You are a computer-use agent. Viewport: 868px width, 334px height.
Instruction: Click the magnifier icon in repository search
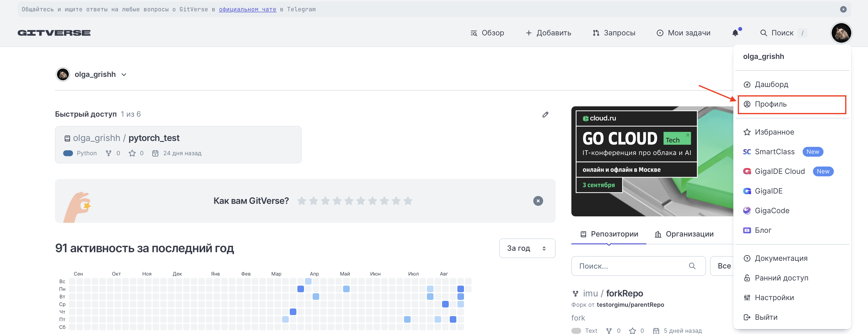692,266
